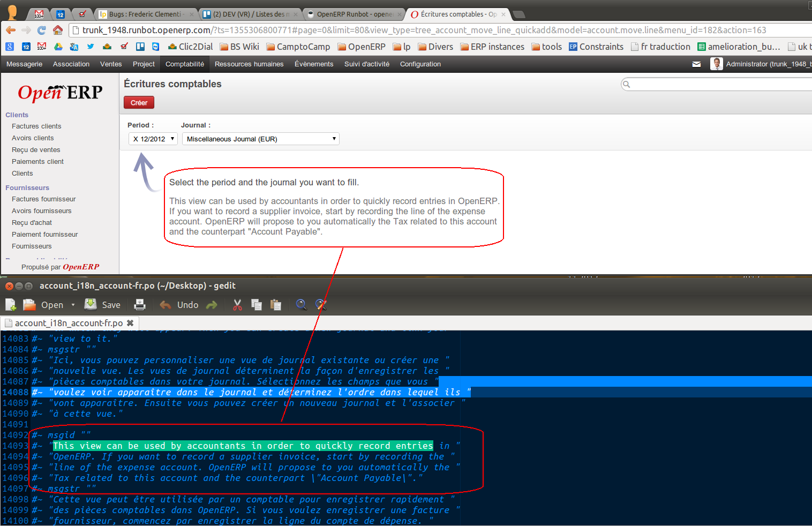Switch to the OpenERP Runbot tab
Viewport: 812px width, 526px height.
point(354,14)
